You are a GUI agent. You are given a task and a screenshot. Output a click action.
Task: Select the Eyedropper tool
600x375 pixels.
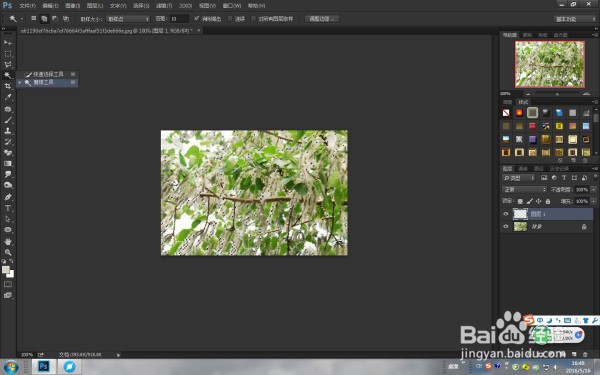coord(8,97)
